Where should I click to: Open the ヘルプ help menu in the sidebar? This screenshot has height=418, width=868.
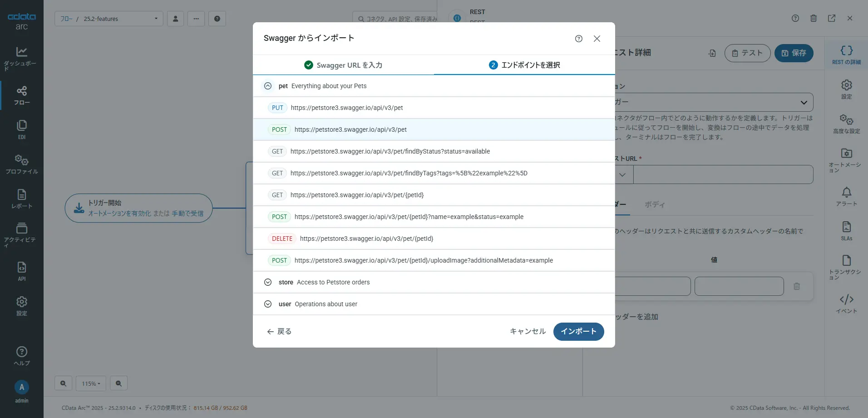21,356
